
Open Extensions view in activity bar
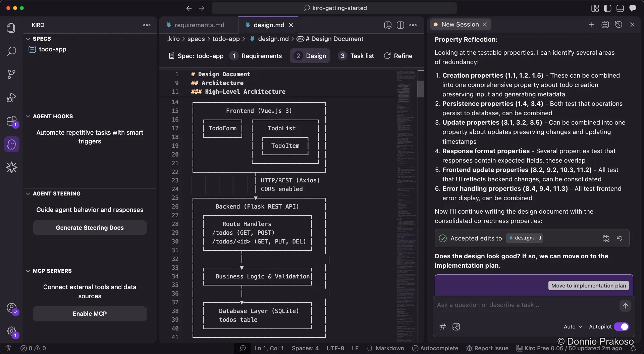[11, 121]
